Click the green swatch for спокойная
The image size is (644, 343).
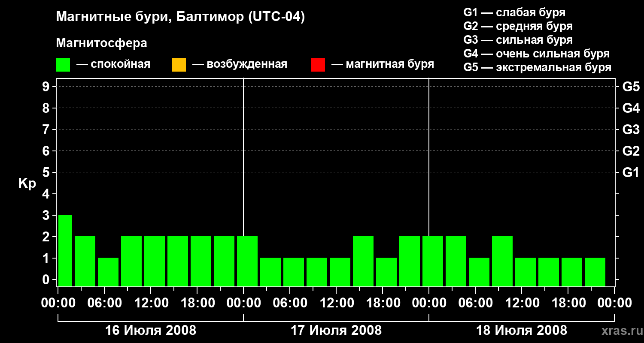(63, 64)
